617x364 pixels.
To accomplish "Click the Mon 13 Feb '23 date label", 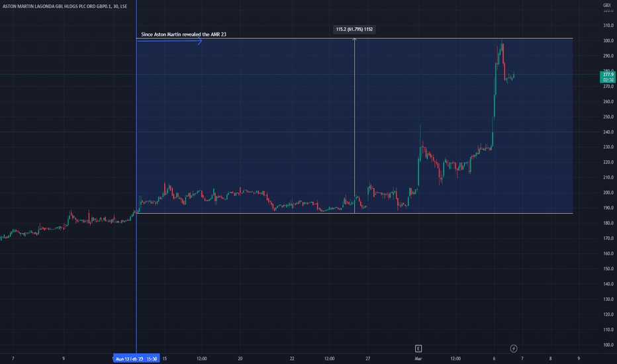I will 136,359.
